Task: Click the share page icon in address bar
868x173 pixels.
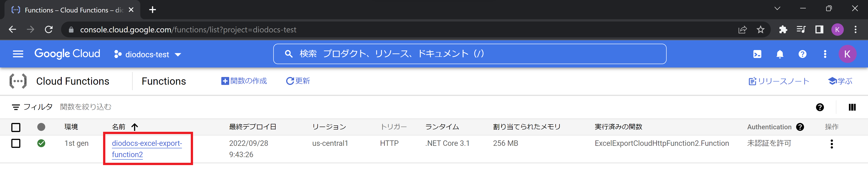Action: point(742,30)
